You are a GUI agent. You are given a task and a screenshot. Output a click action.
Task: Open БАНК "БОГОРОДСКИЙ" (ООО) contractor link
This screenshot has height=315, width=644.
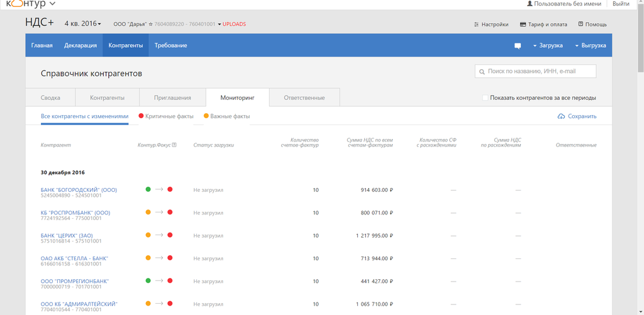point(79,189)
